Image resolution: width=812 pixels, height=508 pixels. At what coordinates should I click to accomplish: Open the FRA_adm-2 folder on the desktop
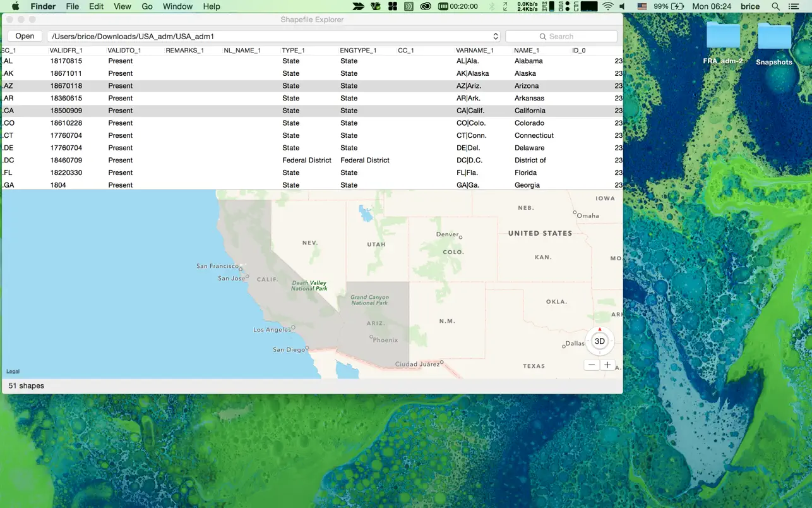(723, 36)
